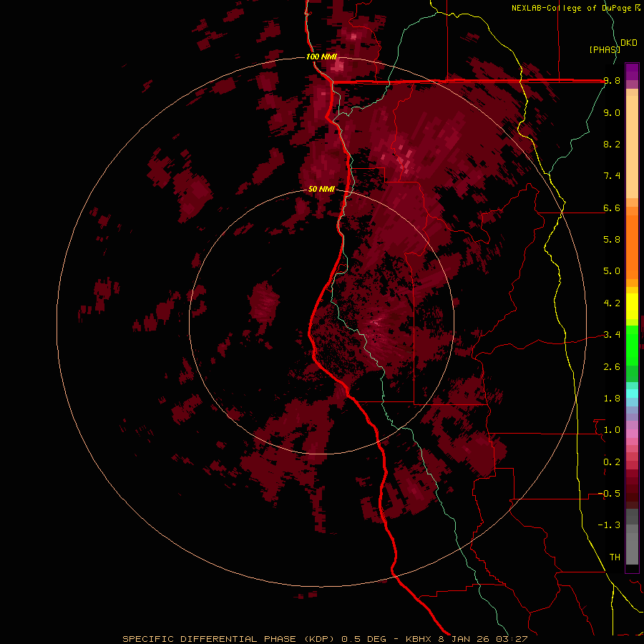The width and height of the screenshot is (644, 644).
Task: Click the 5.0 scale value
Action: pyautogui.click(x=612, y=271)
